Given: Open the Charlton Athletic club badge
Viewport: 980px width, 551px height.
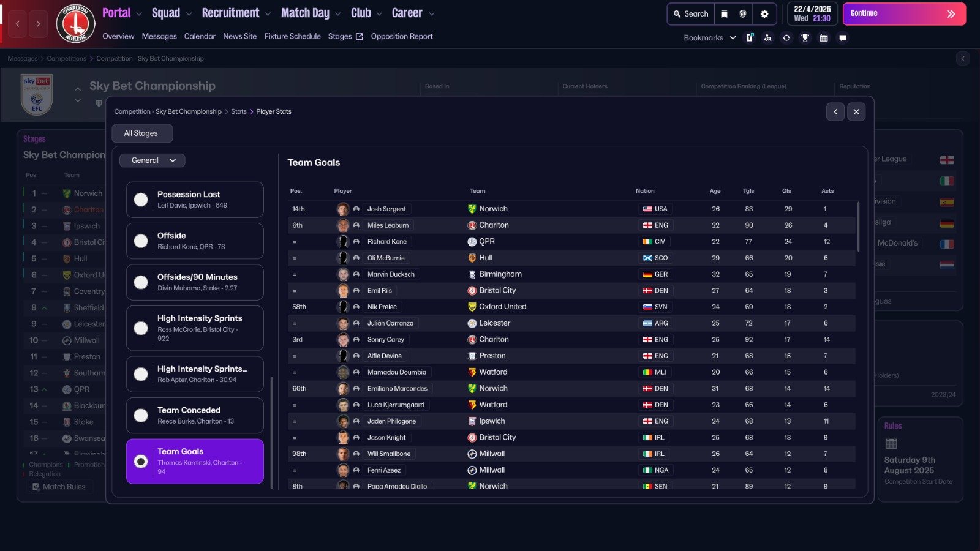Looking at the screenshot, I should [76, 24].
